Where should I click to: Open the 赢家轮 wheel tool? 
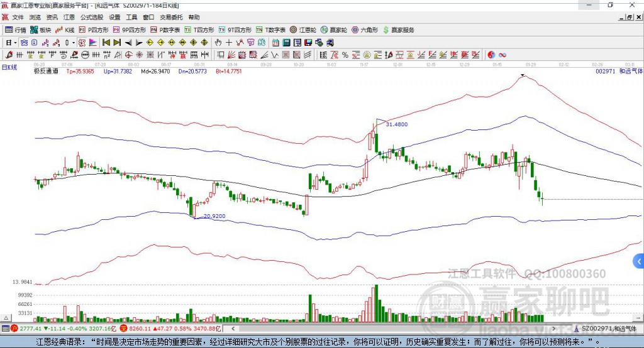point(334,30)
